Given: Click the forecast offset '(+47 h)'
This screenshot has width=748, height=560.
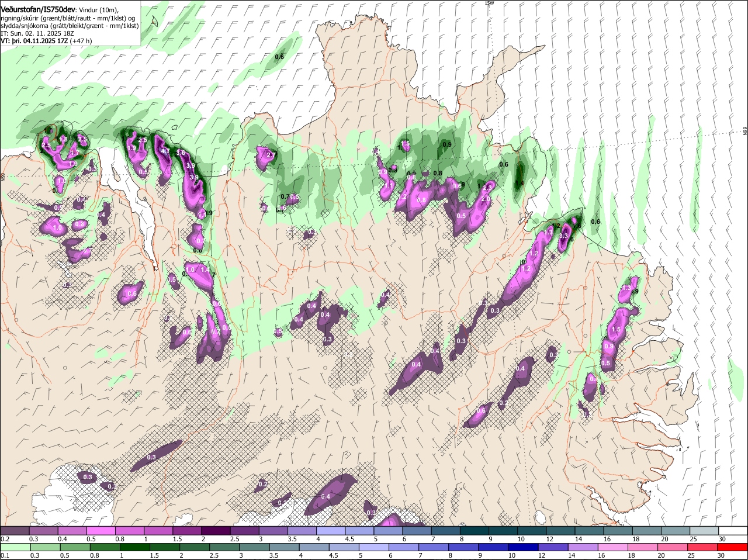Looking at the screenshot, I should click(81, 42).
